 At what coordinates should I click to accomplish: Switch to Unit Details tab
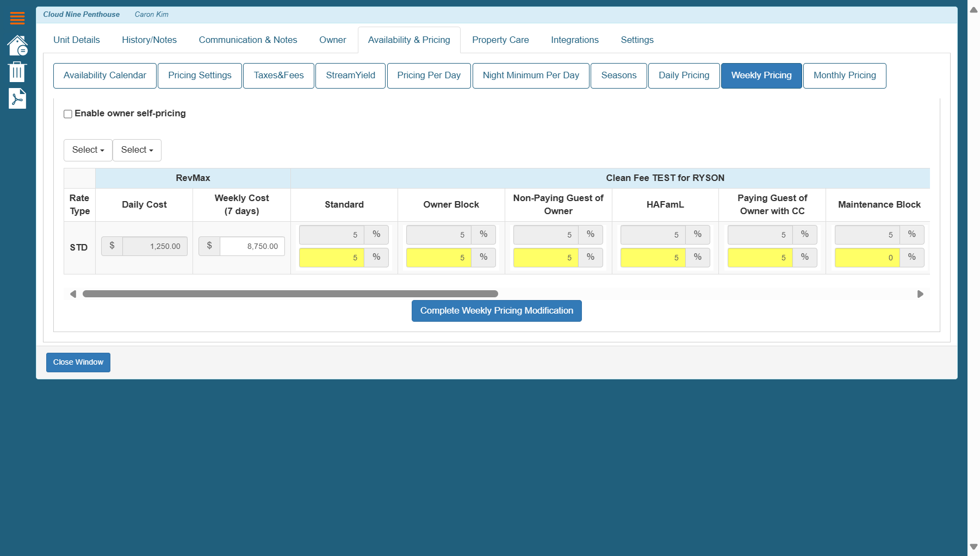coord(77,40)
